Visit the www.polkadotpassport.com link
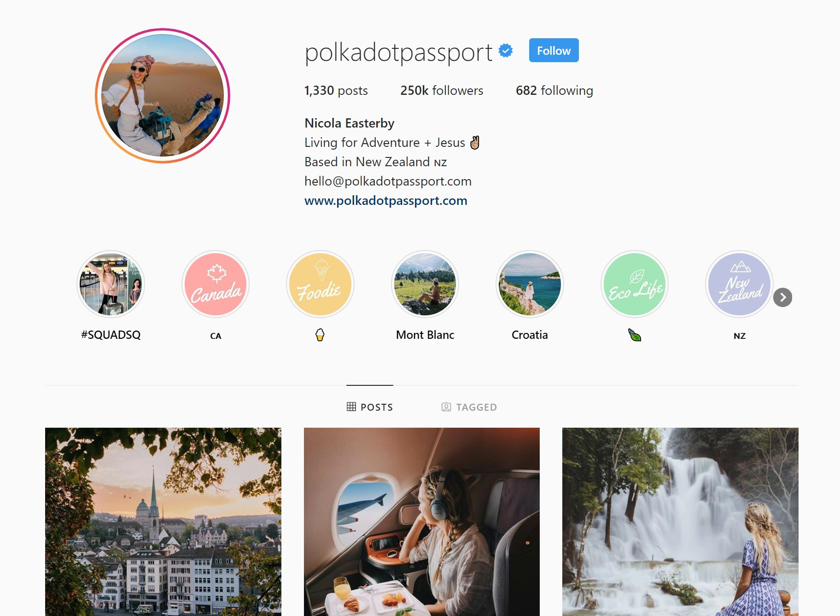Screen dimensions: 840x616 pyautogui.click(x=386, y=201)
